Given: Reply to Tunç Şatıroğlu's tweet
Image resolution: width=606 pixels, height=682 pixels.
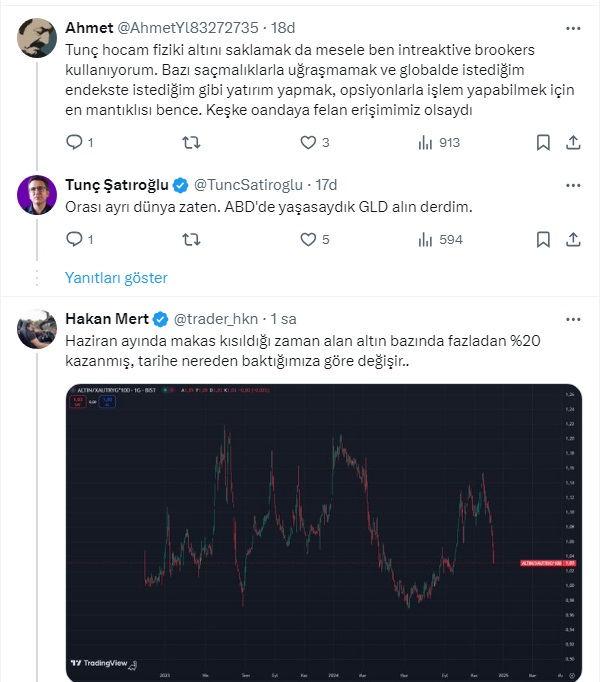Looking at the screenshot, I should (73, 239).
